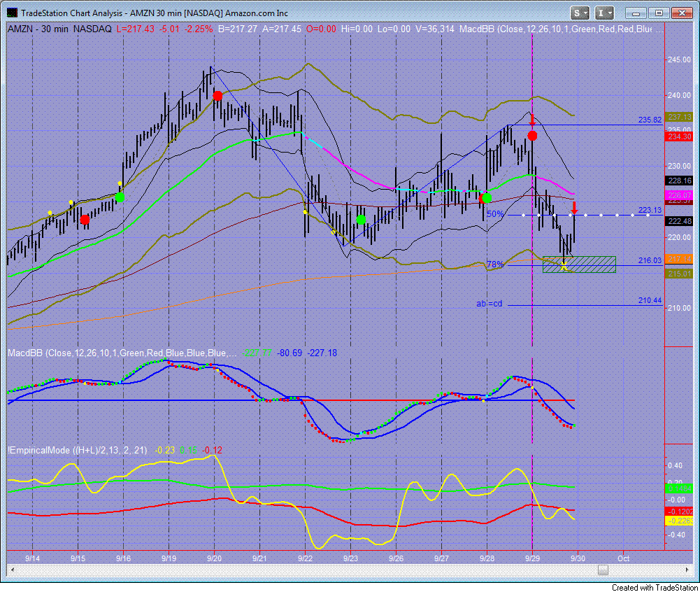Maximize the Chart Analysis window
The image size is (700, 592).
[x=659, y=13]
